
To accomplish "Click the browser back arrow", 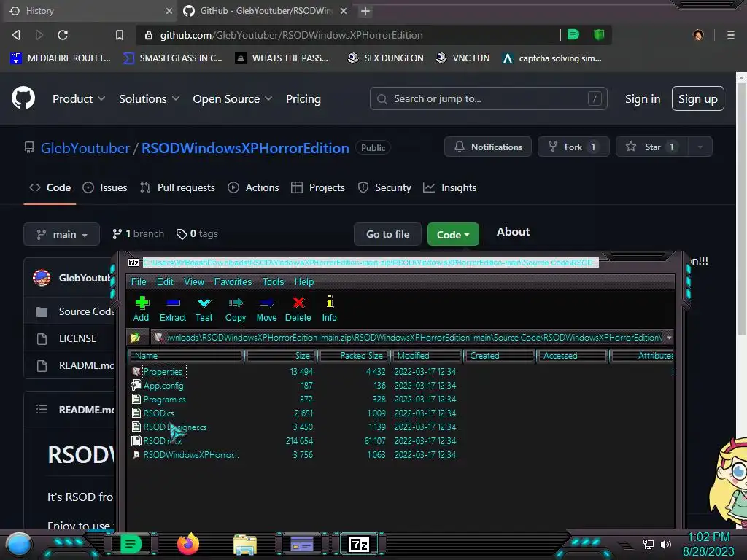I will coord(16,35).
